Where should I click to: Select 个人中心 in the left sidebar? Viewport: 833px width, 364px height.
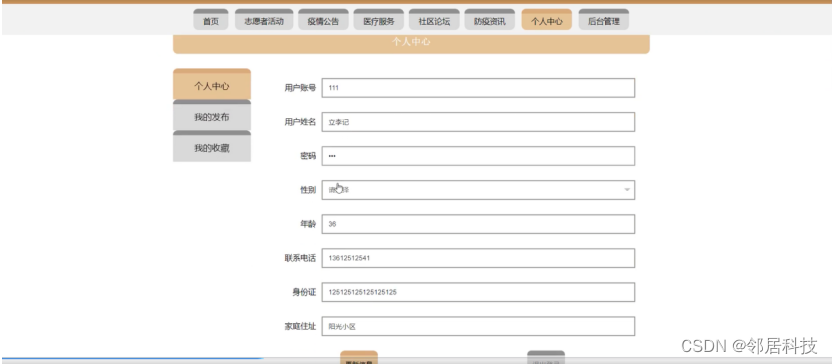click(212, 84)
